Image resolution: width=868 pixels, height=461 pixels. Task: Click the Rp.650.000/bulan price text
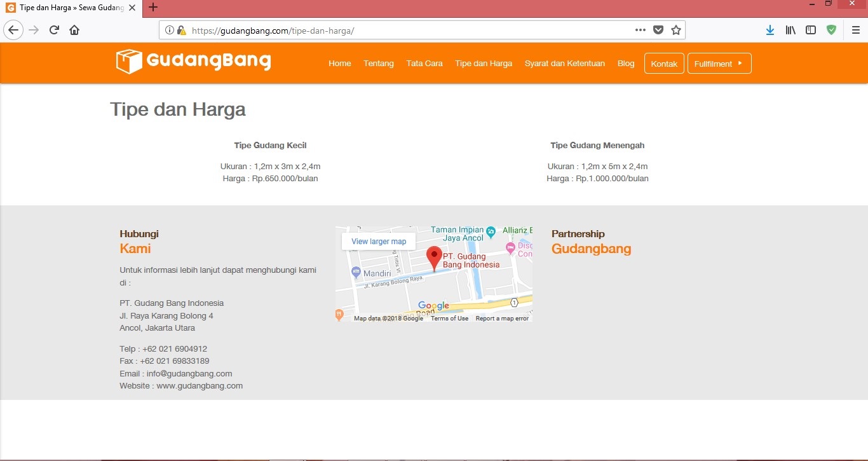point(285,179)
